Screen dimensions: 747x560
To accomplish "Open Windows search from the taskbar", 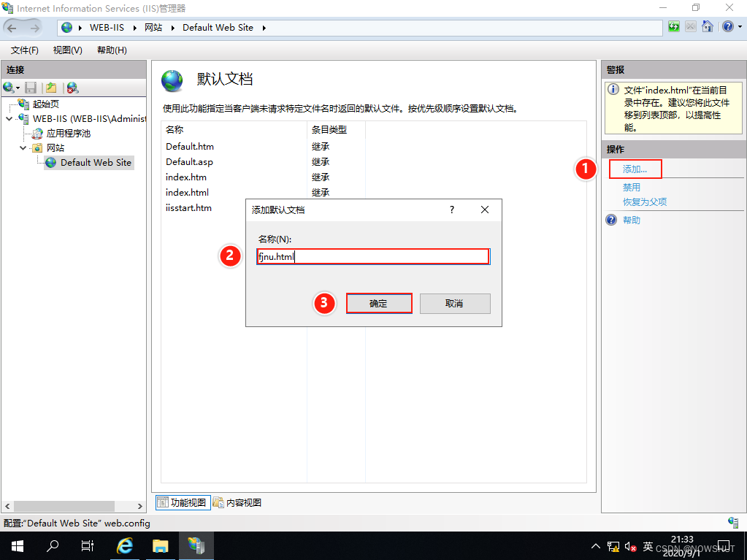I will click(x=51, y=545).
